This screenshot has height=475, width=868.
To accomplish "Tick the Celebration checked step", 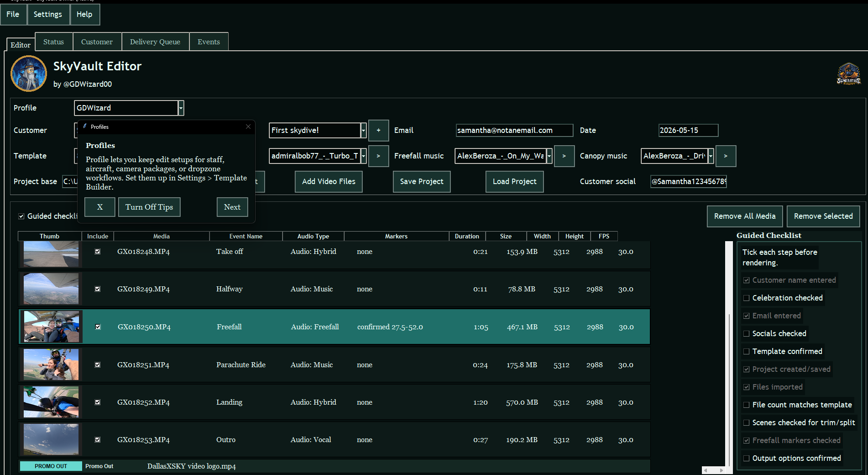I will point(747,298).
